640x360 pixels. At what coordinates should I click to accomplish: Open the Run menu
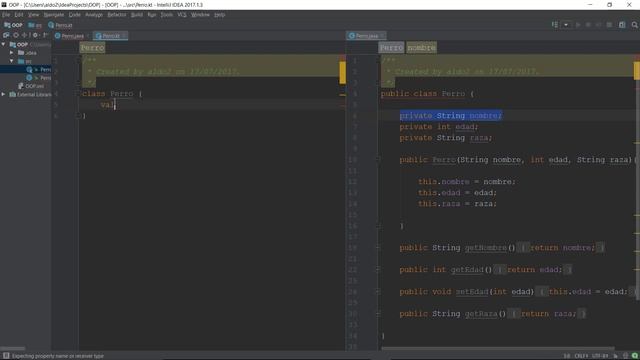click(x=152, y=15)
